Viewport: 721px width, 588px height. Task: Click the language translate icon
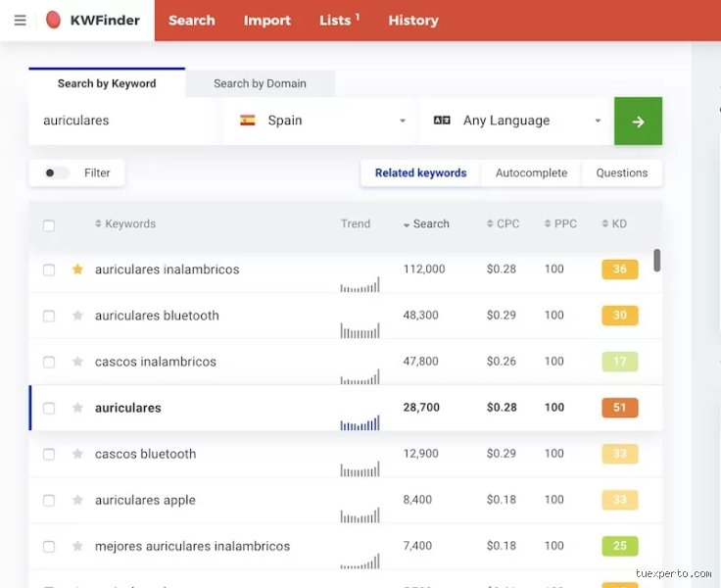442,121
